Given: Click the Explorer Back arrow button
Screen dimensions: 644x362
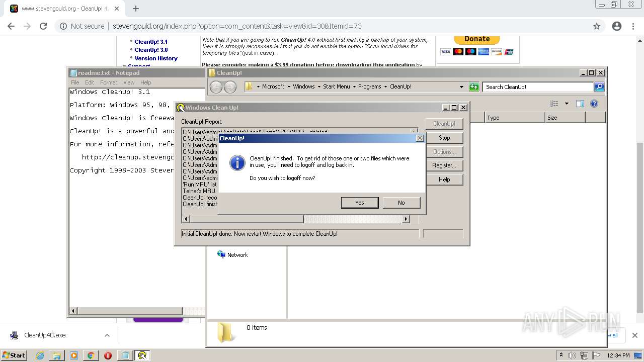Looking at the screenshot, I should [216, 87].
